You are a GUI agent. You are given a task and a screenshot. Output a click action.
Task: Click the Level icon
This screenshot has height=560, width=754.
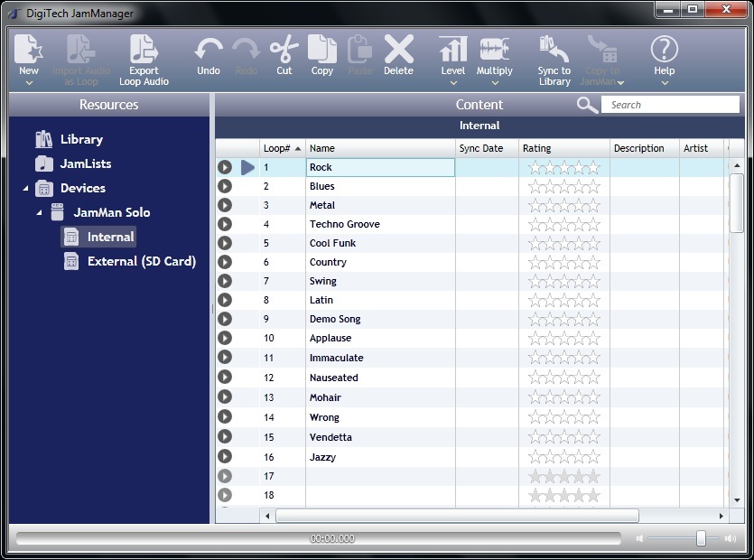453,49
